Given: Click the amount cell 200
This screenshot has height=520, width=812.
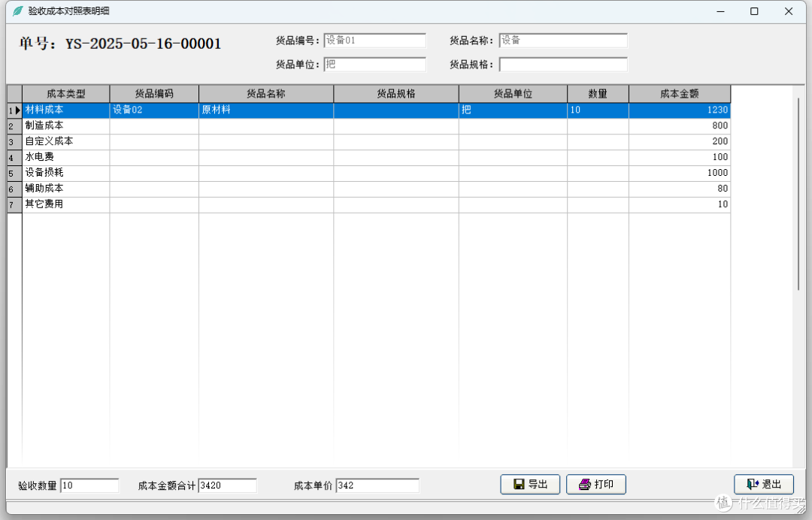Looking at the screenshot, I should pos(680,141).
